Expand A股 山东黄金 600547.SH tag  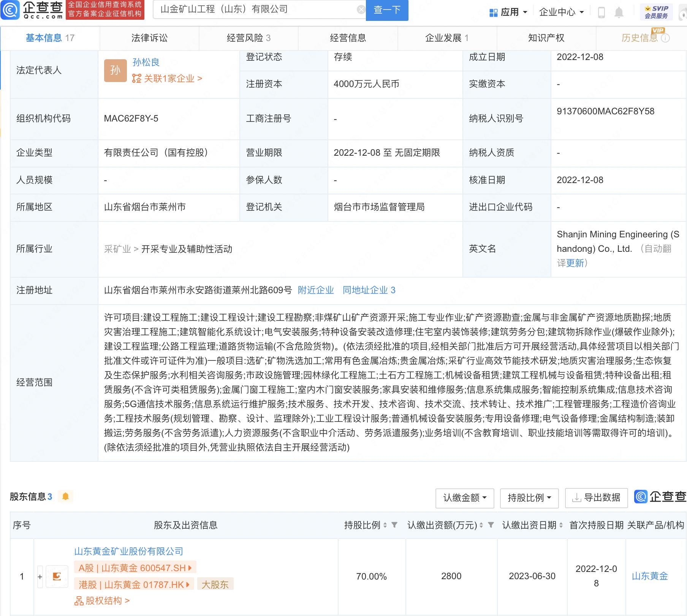[x=135, y=568]
